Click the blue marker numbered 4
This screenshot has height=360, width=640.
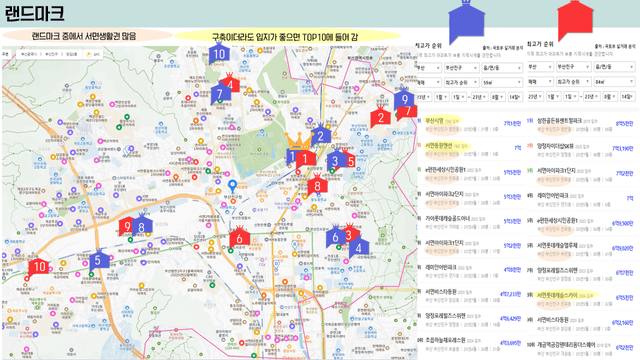(x=359, y=247)
